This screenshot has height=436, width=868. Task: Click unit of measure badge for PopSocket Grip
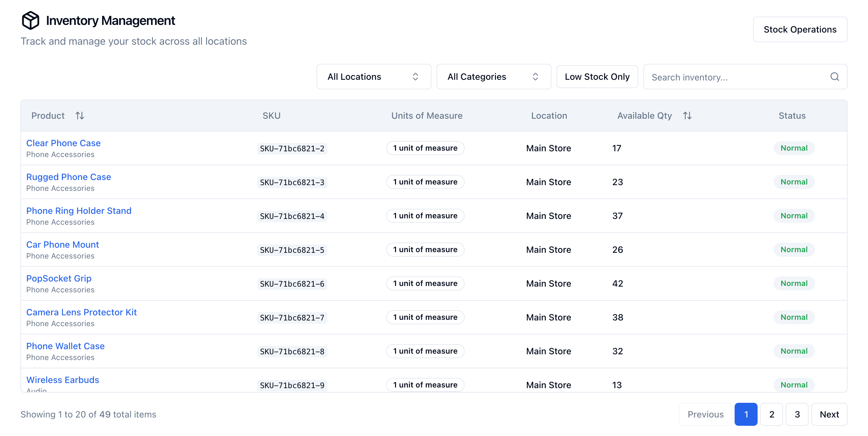[x=425, y=283]
